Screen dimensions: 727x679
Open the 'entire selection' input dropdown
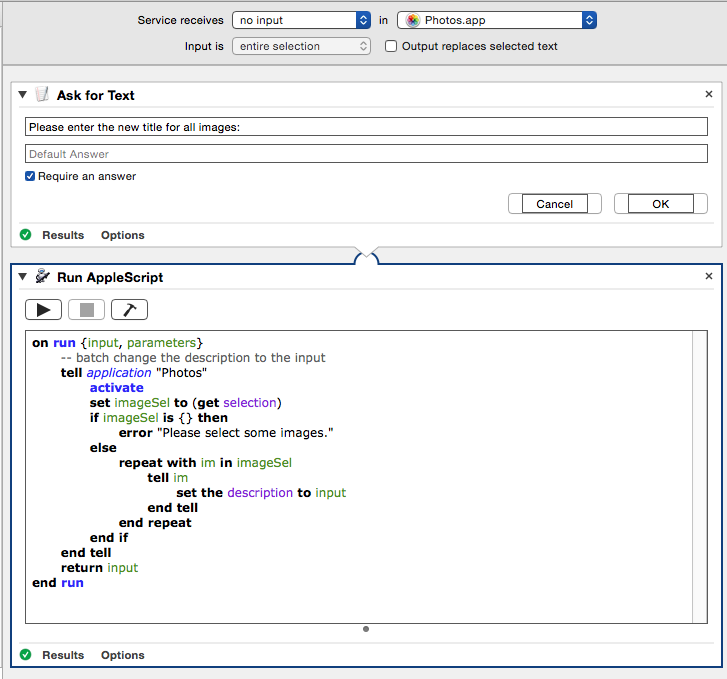301,46
